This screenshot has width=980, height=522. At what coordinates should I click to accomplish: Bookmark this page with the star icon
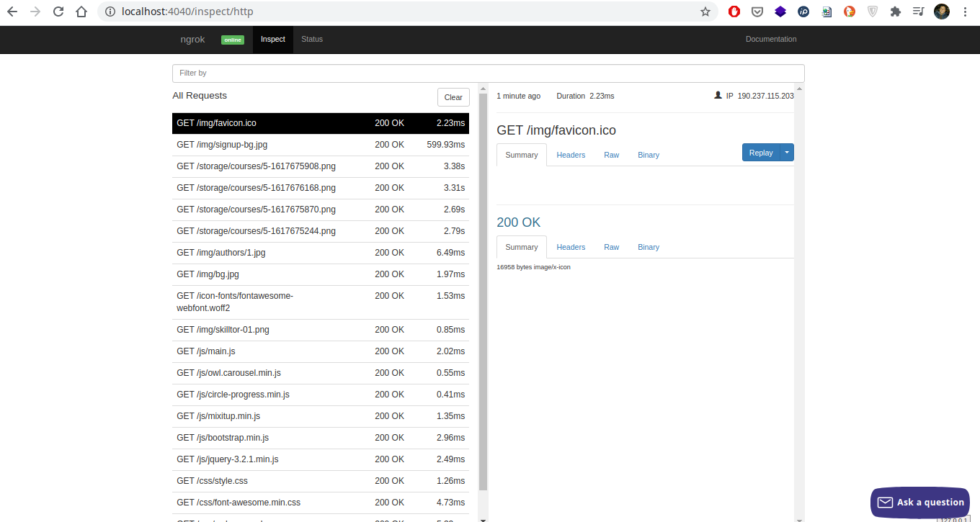point(705,12)
